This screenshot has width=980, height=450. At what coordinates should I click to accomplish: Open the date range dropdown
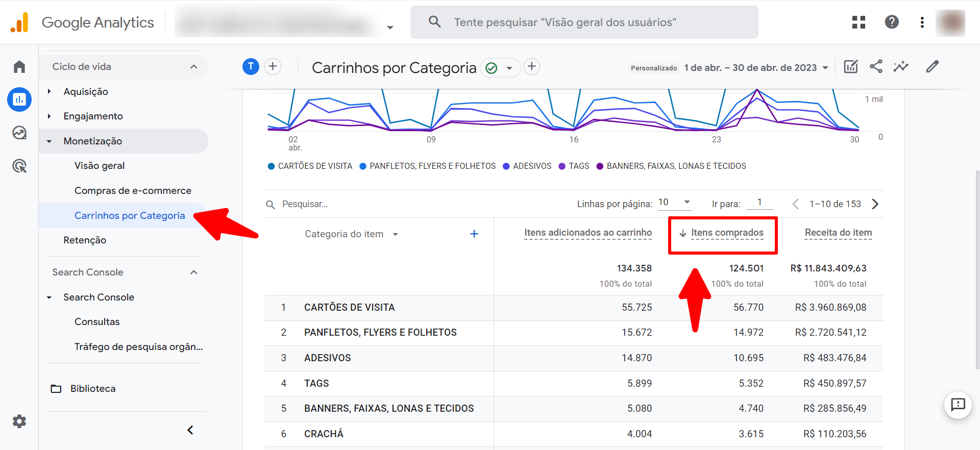click(x=756, y=68)
